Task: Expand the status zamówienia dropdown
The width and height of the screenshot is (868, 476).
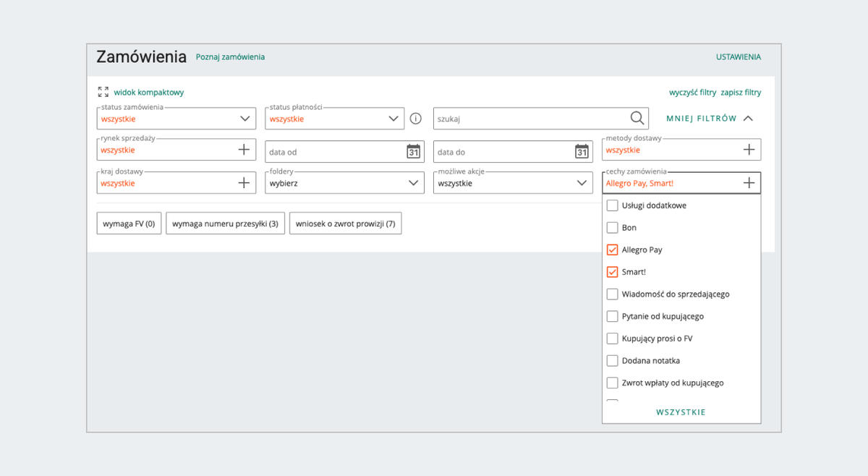Action: pyautogui.click(x=244, y=119)
